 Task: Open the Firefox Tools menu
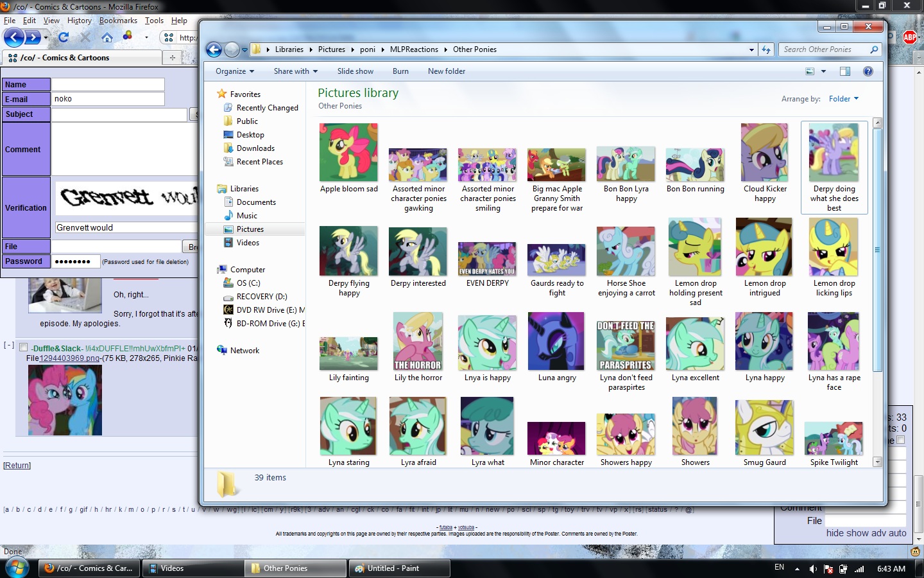coord(154,21)
